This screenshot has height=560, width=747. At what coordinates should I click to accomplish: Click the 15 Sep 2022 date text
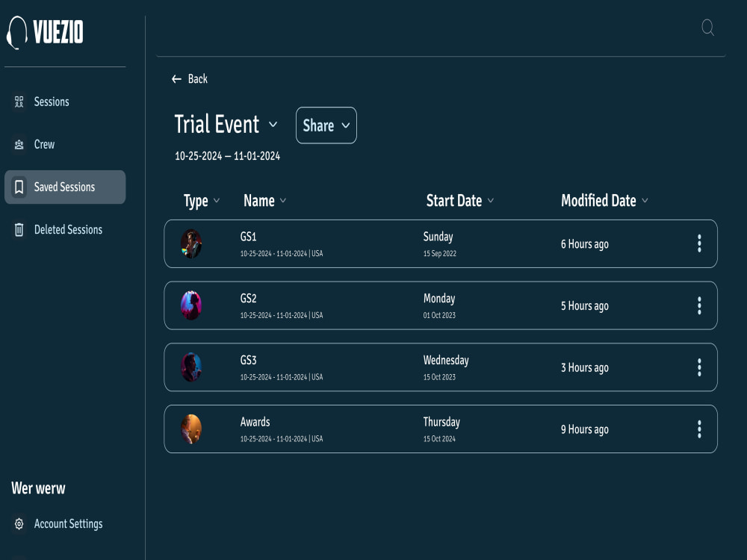440,253
